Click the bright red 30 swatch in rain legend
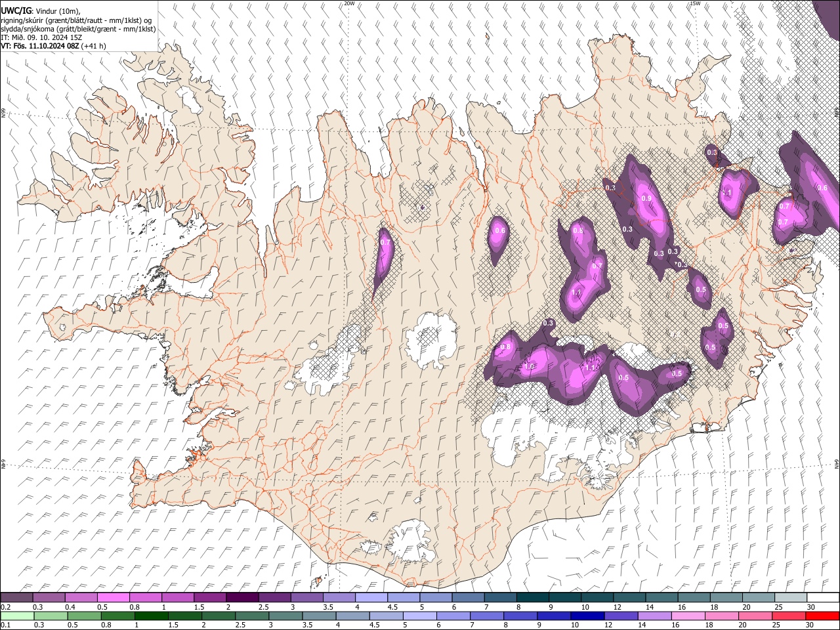 822,616
